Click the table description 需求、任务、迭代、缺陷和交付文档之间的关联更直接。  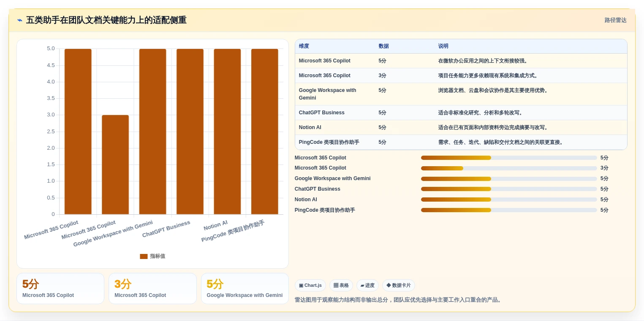coord(502,142)
